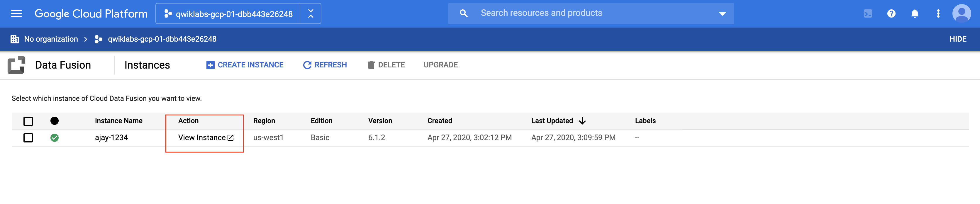
Task: Click version 6.1.2 cell
Action: click(377, 138)
